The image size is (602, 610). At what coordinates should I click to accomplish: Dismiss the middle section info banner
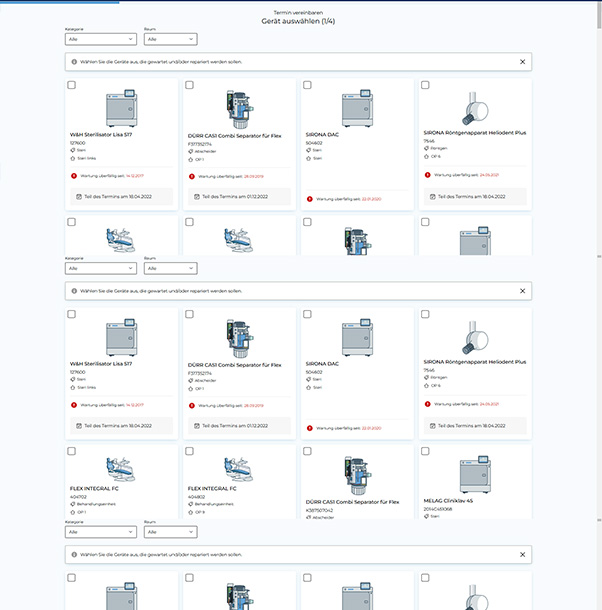[522, 291]
